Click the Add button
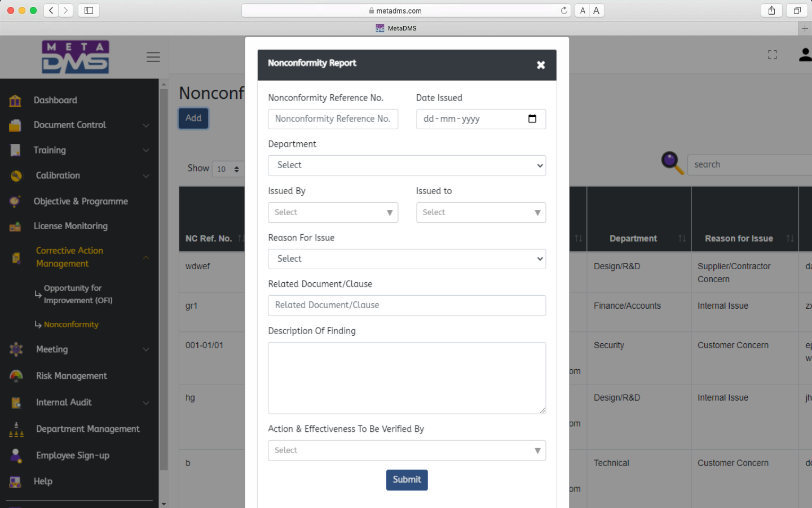The height and width of the screenshot is (508, 812). (193, 118)
